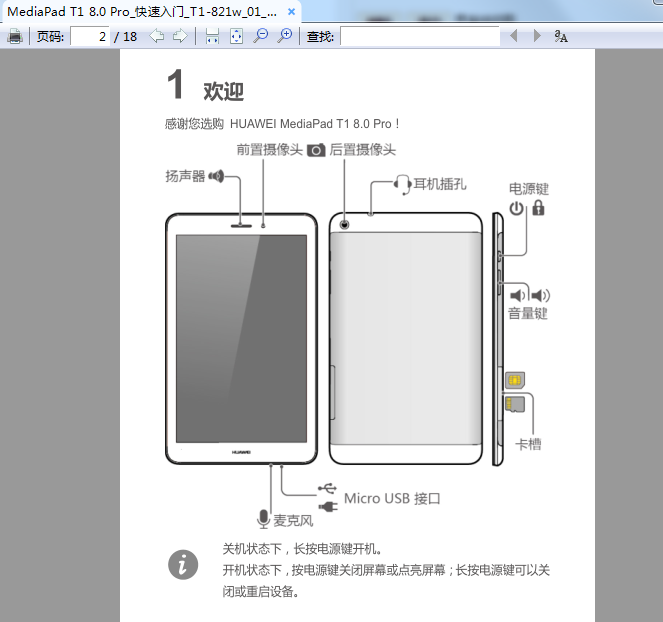The image size is (663, 622).
Task: Click the fit page icon
Action: tap(236, 36)
